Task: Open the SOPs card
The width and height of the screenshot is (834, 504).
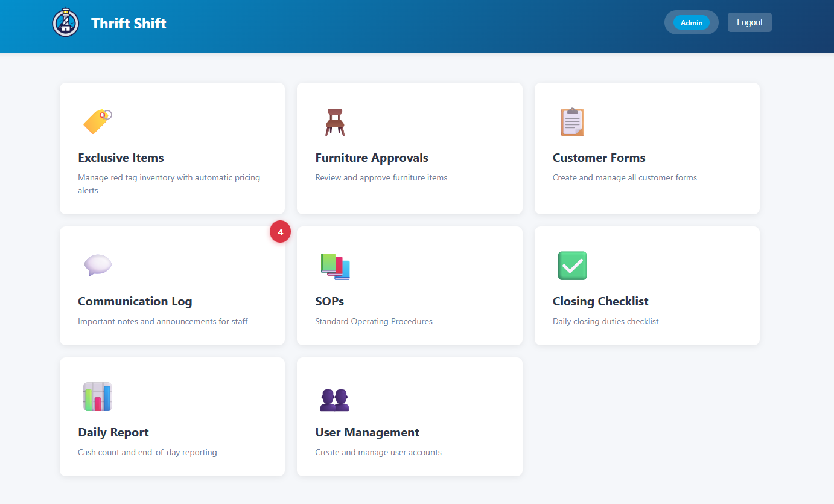Action: pyautogui.click(x=409, y=285)
